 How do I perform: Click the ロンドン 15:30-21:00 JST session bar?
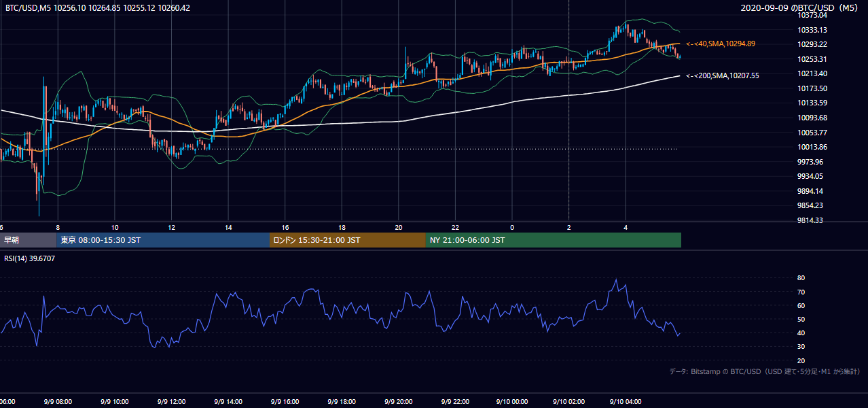tap(348, 240)
